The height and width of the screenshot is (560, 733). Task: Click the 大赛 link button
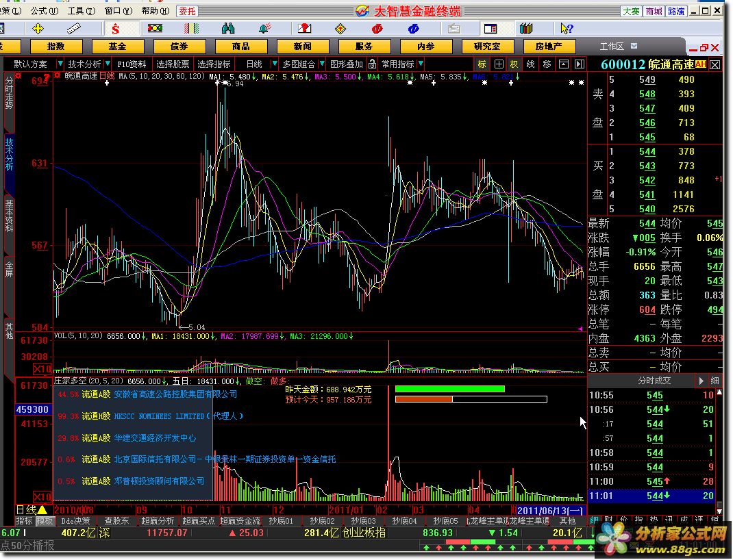(631, 11)
